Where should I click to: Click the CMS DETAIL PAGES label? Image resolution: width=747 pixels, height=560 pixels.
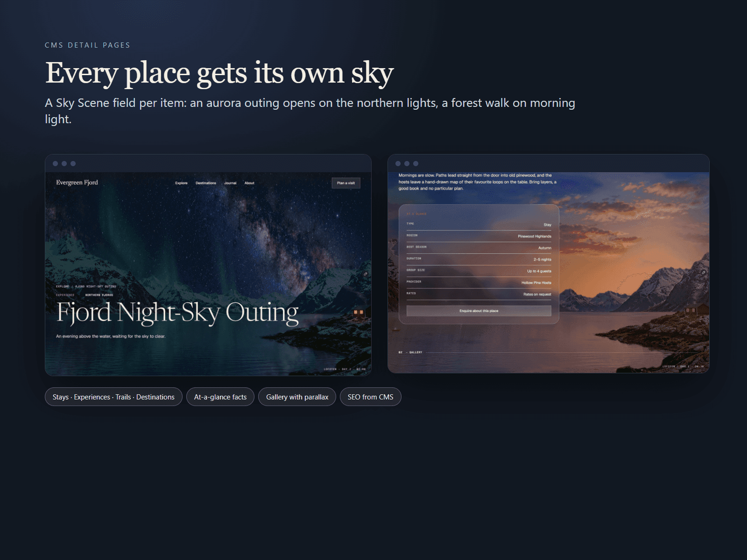[87, 45]
